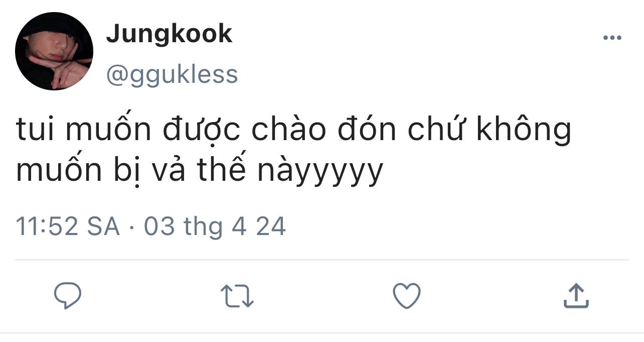Select the 11:52 SA timestamp
Image resolution: width=644 pixels, height=342 pixels.
tap(68, 226)
